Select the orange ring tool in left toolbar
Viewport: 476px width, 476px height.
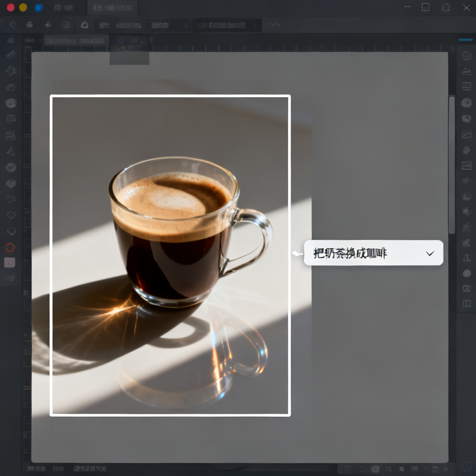(10, 247)
